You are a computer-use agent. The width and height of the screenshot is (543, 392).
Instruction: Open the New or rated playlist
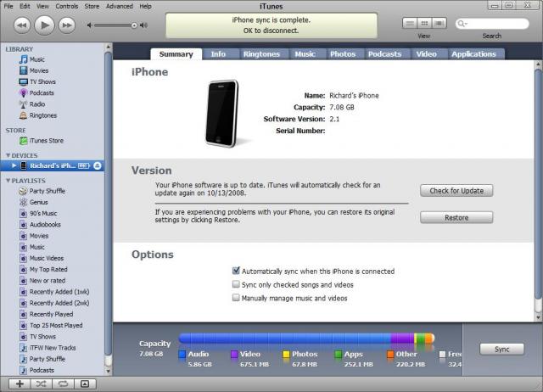coord(42,281)
